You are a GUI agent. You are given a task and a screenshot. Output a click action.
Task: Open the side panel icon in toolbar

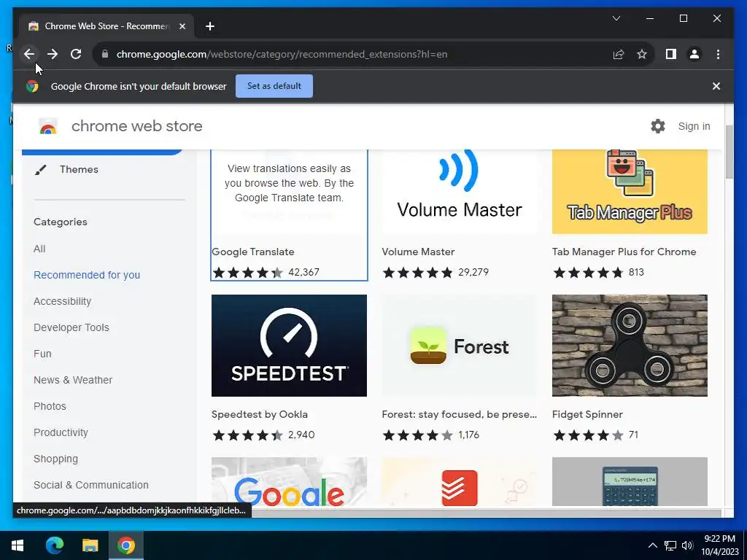[x=671, y=54]
